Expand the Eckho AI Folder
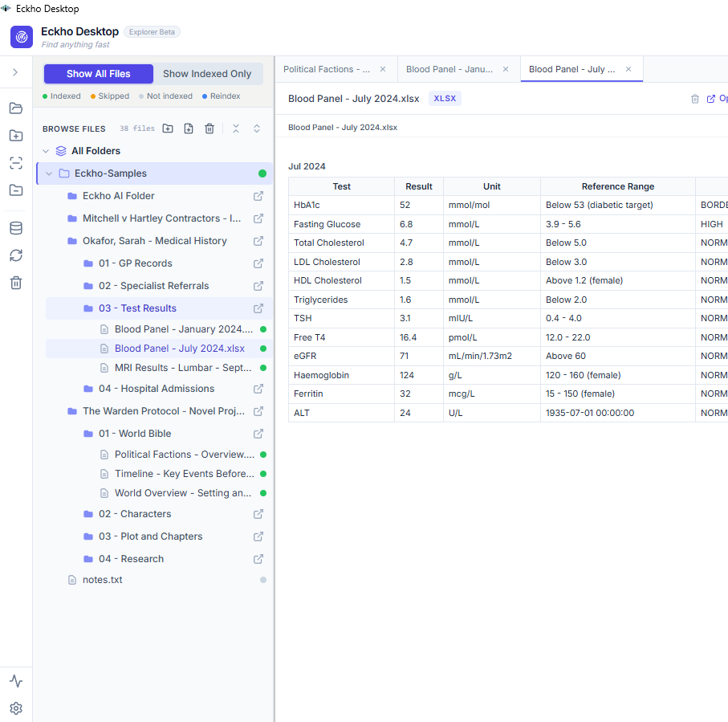Screen dimensions: 728x722 119,196
